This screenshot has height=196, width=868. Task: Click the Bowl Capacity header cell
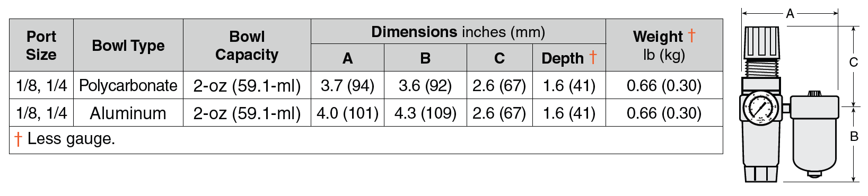tap(247, 45)
